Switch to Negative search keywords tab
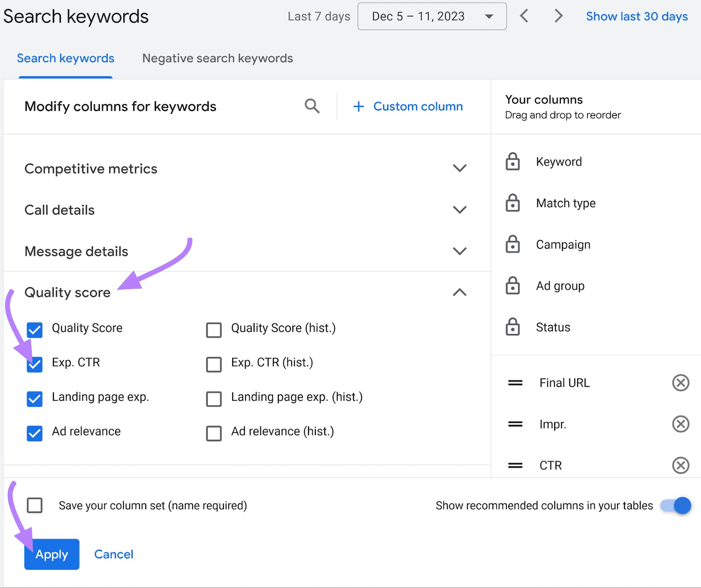This screenshot has height=588, width=701. [x=217, y=58]
